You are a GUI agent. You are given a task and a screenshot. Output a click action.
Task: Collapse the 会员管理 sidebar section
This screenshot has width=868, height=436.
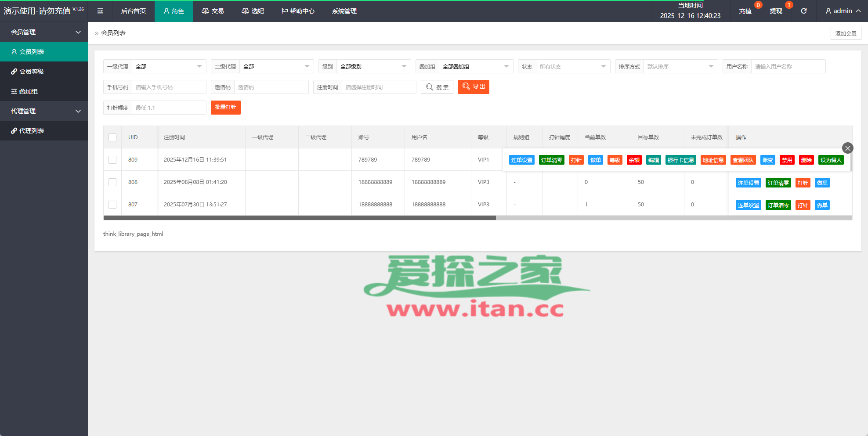point(44,32)
